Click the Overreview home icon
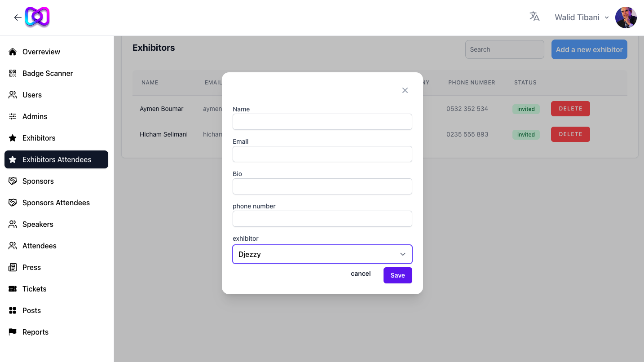 tap(13, 52)
